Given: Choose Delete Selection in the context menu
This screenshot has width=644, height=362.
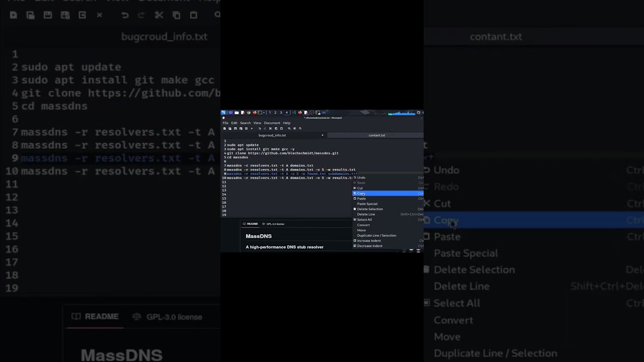Looking at the screenshot, I should pyautogui.click(x=387, y=209).
